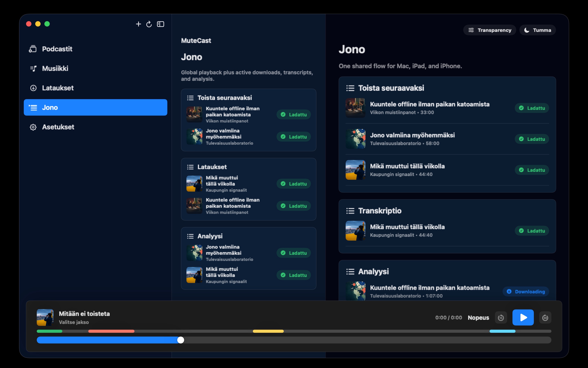Click the Transparency sliders icon

471,30
